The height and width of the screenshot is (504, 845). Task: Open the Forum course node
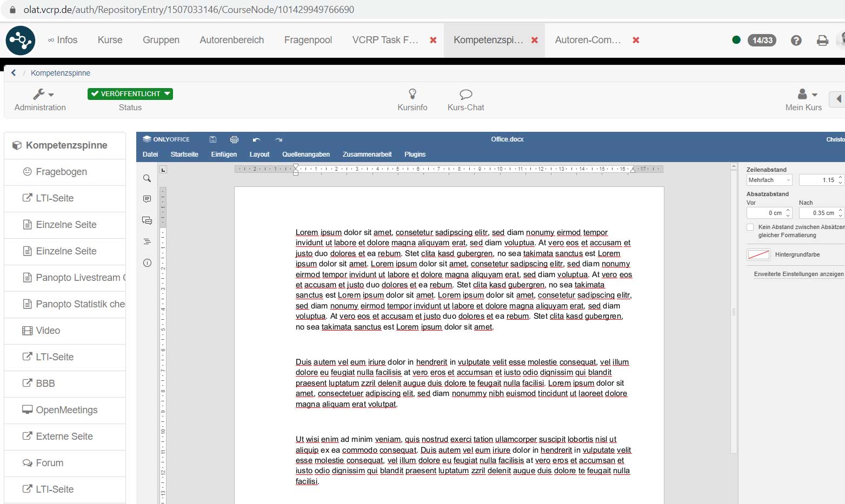pyautogui.click(x=50, y=463)
